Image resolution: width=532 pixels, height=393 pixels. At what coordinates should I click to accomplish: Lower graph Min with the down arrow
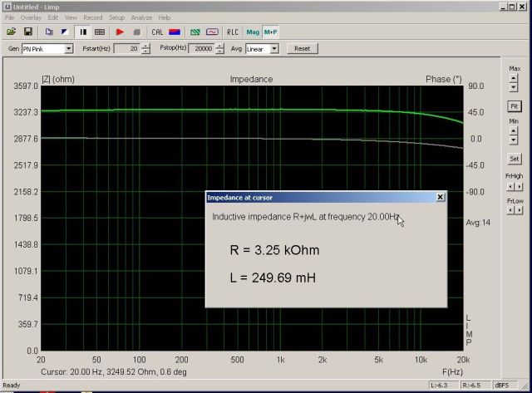514,140
